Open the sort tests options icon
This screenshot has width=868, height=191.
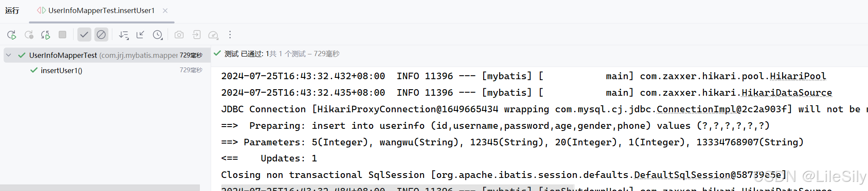[x=124, y=35]
